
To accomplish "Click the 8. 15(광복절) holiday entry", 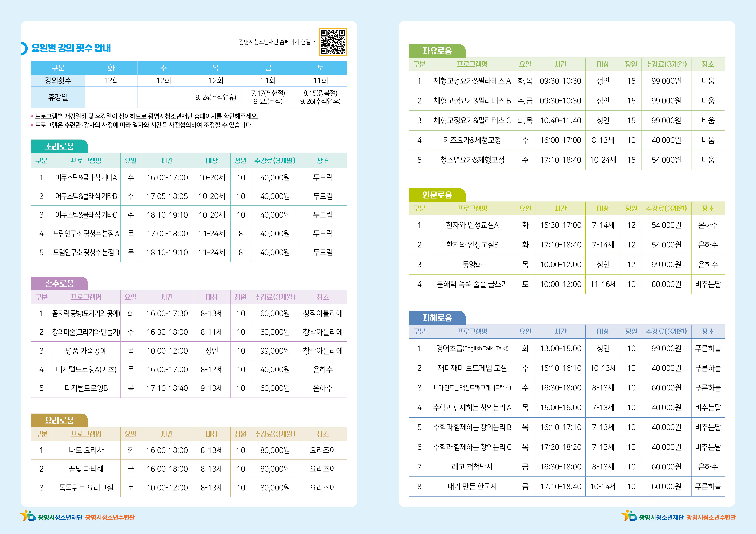I will (x=320, y=93).
